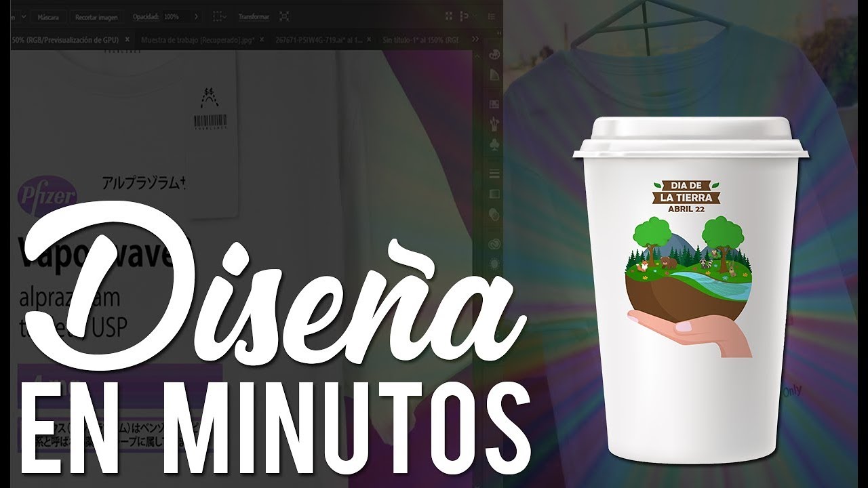Screen dimensions: 868x488
Task: Switch to the 267671-P5IW4G-719.ai tab
Action: point(319,40)
